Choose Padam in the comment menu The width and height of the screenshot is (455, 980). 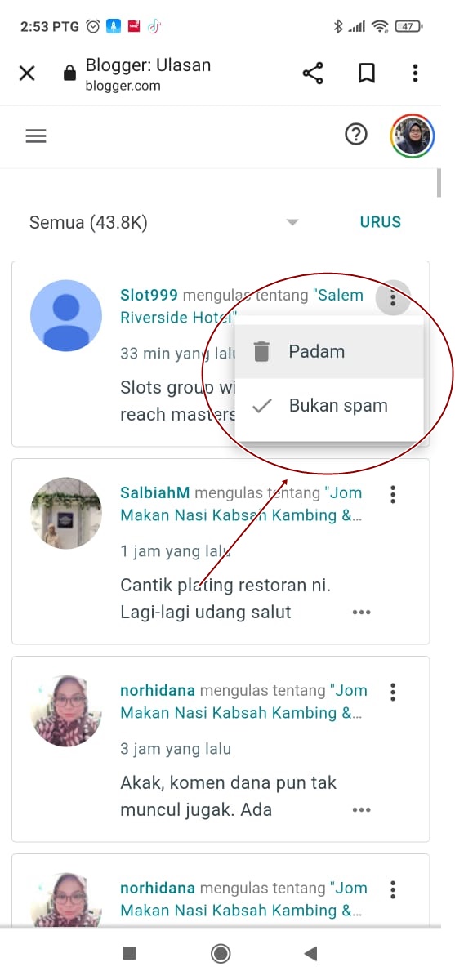[x=329, y=352]
